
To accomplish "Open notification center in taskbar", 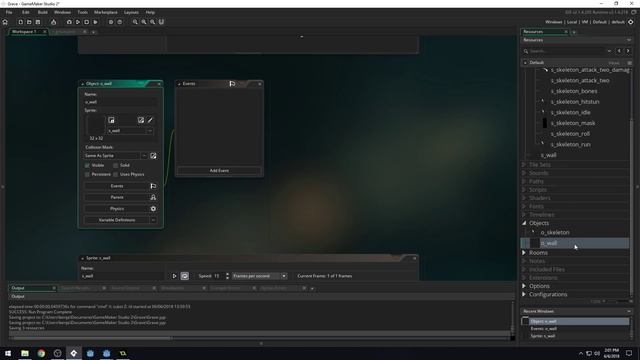I will click(x=629, y=353).
